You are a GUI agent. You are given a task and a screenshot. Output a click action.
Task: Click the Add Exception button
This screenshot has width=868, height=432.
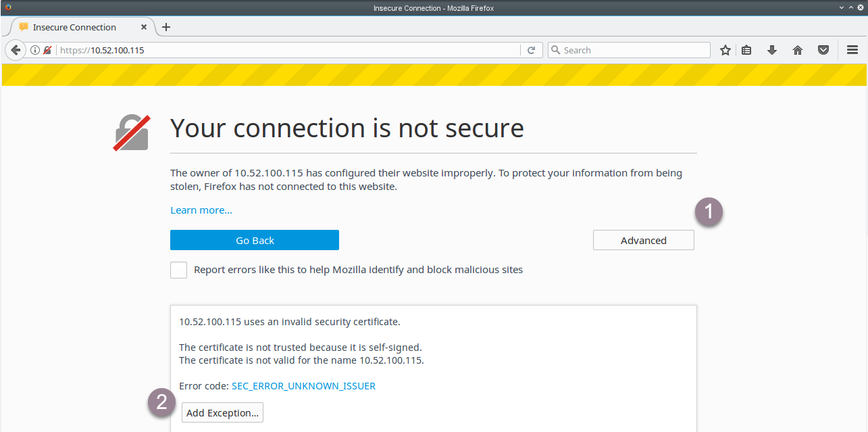click(x=222, y=412)
